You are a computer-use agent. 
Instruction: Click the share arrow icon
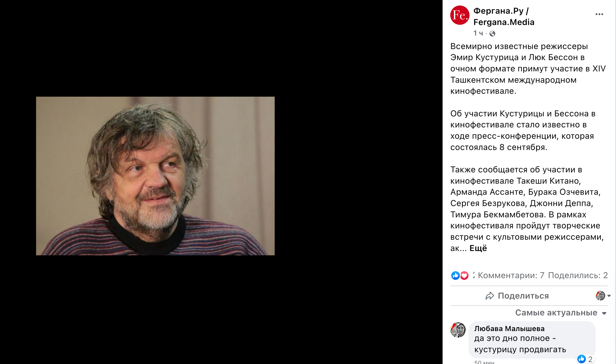[x=489, y=296]
